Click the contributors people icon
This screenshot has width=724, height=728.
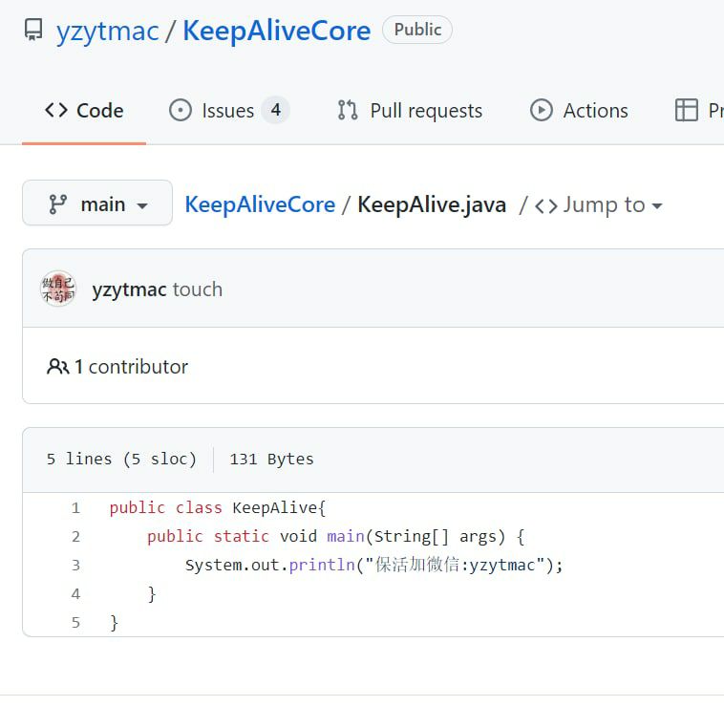click(x=57, y=366)
